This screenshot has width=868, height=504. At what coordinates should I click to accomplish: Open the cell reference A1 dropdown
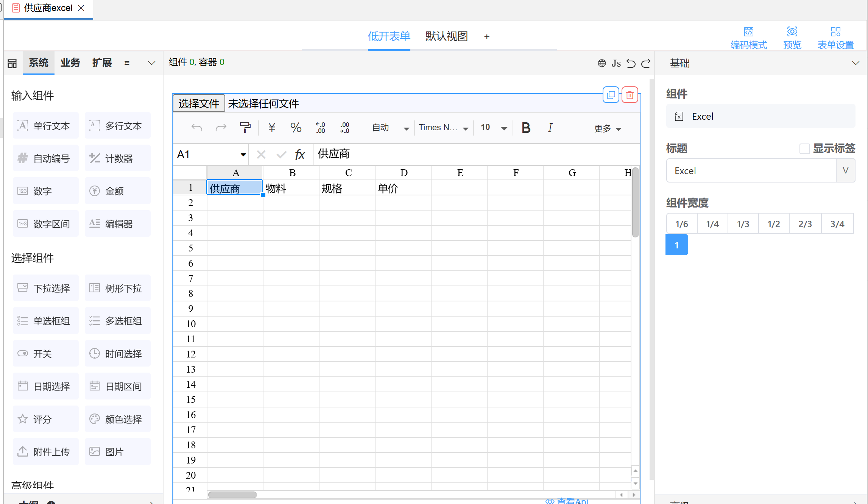click(243, 154)
